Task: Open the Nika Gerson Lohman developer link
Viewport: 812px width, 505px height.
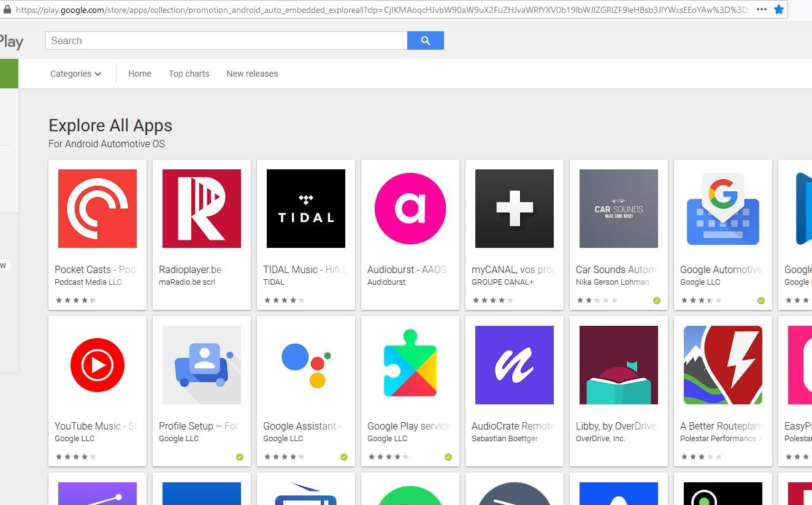Action: point(612,282)
